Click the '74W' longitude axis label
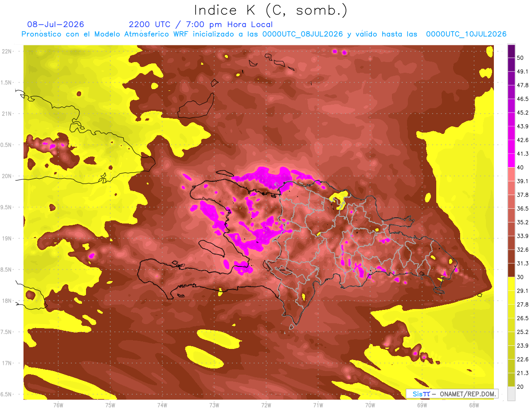532x411 pixels. pos(162,405)
